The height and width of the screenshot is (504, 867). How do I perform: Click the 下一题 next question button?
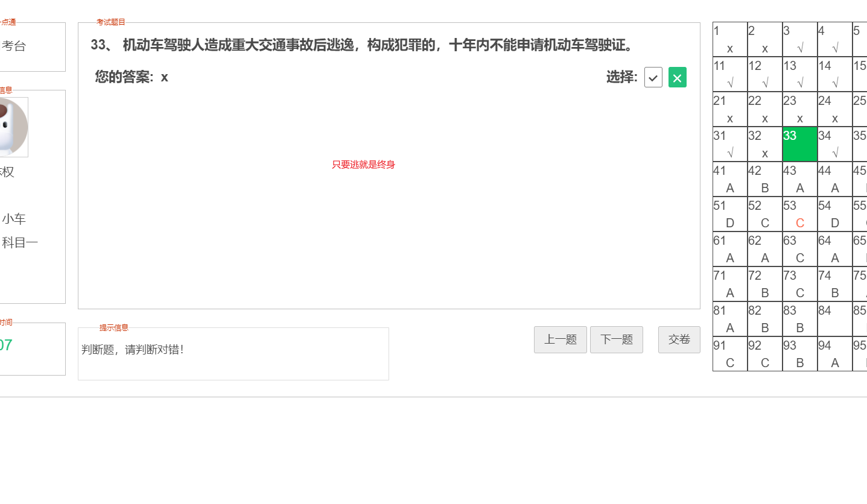click(x=616, y=339)
